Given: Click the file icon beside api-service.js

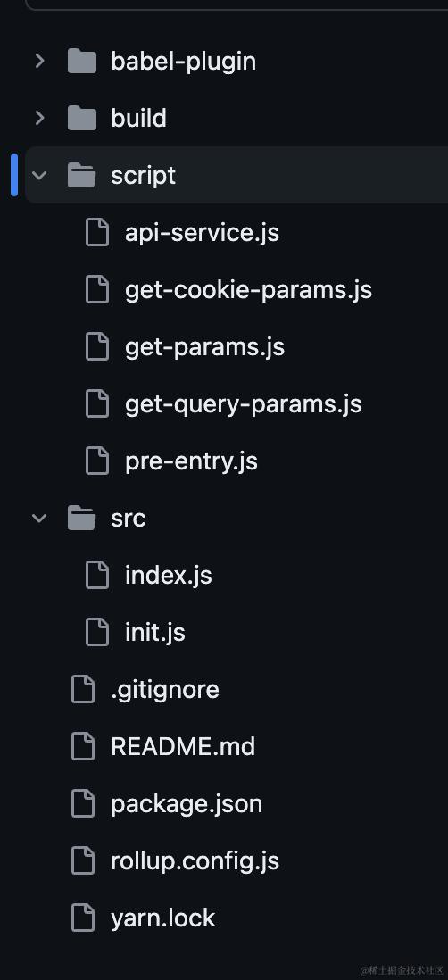Looking at the screenshot, I should pos(97,232).
